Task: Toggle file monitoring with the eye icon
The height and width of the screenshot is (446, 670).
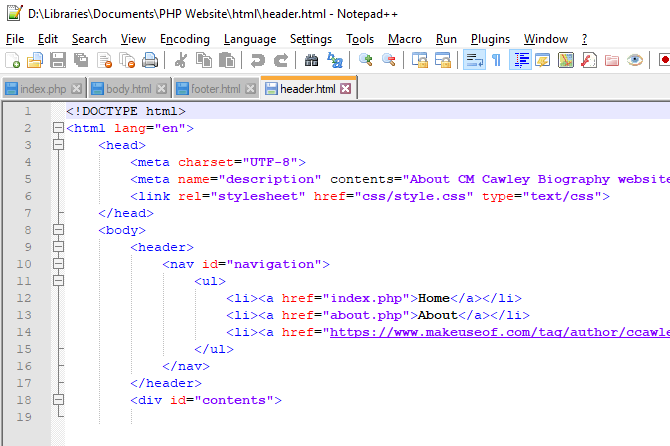Action: [x=635, y=60]
